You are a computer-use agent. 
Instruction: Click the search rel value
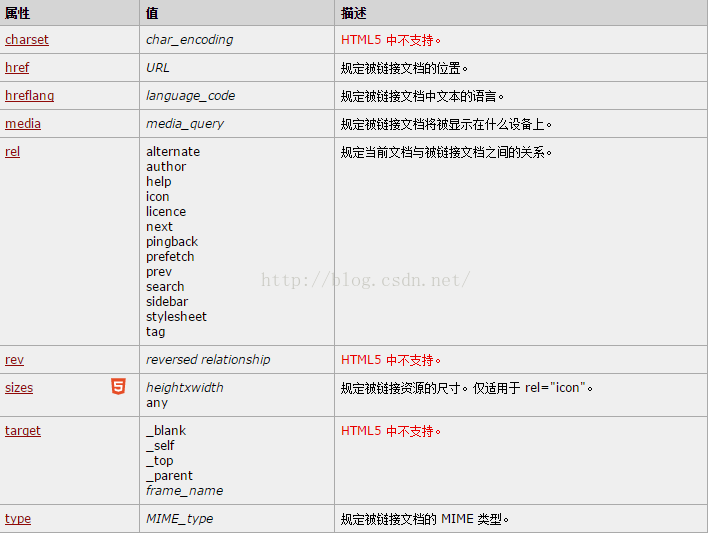point(165,286)
